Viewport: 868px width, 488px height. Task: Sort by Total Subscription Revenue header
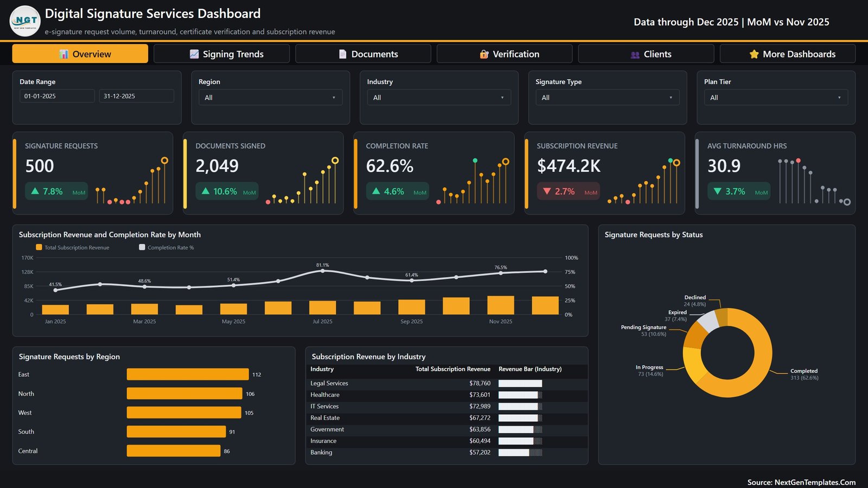pyautogui.click(x=453, y=369)
